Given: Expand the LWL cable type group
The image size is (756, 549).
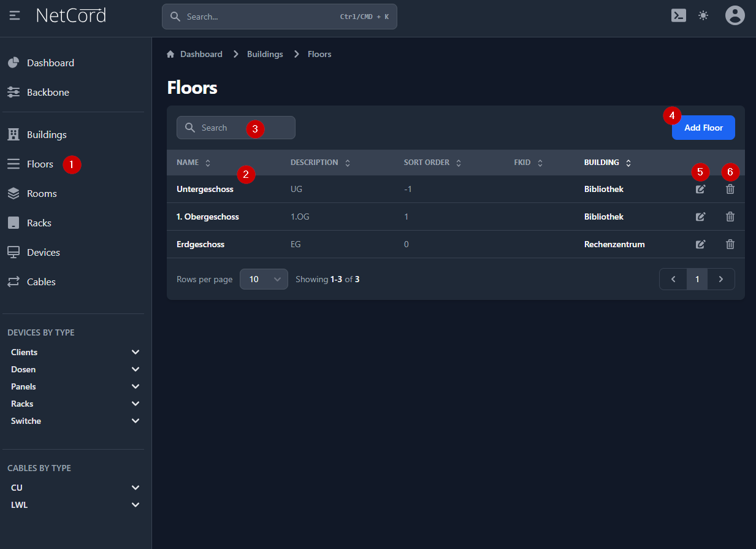Looking at the screenshot, I should [136, 505].
